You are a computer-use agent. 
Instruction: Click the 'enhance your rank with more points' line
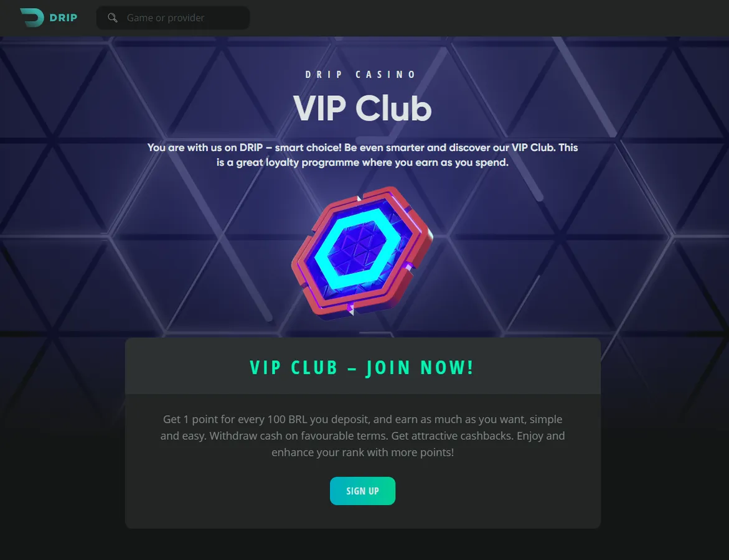(363, 452)
